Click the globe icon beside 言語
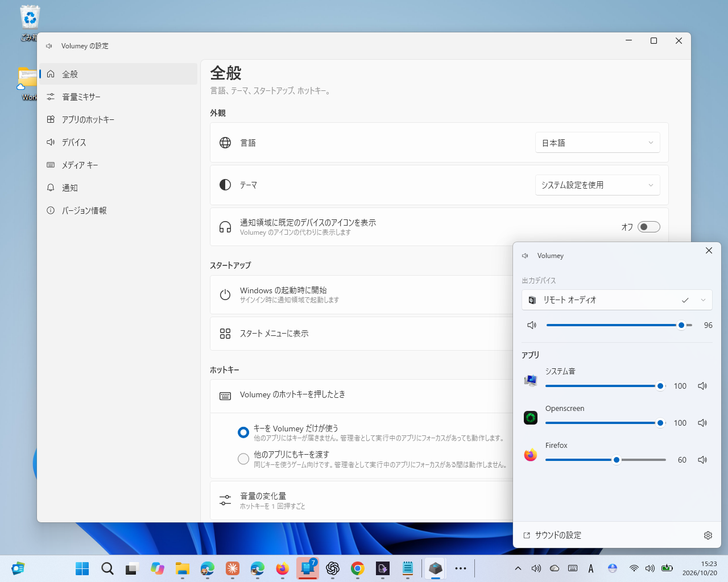This screenshot has height=582, width=728. (x=225, y=143)
